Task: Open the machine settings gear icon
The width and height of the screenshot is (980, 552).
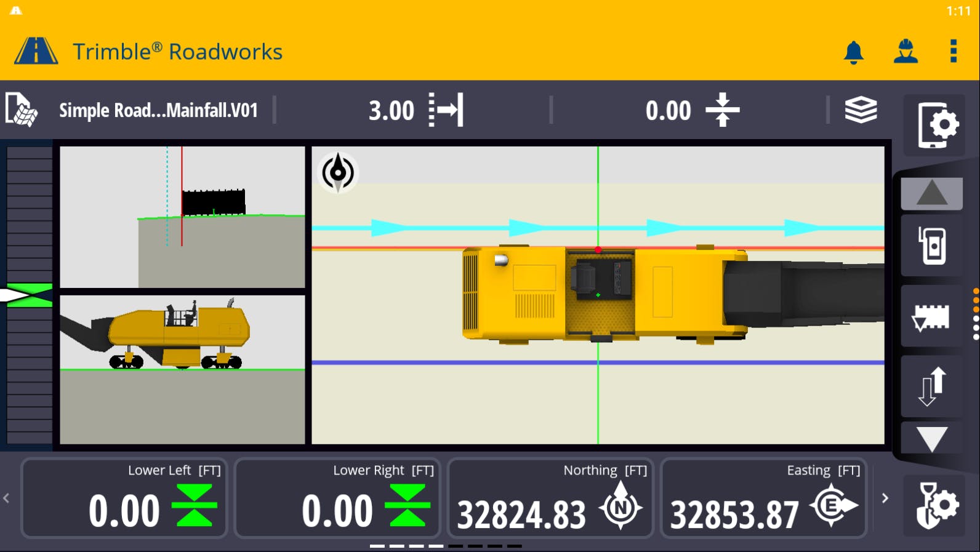Action: (x=934, y=505)
